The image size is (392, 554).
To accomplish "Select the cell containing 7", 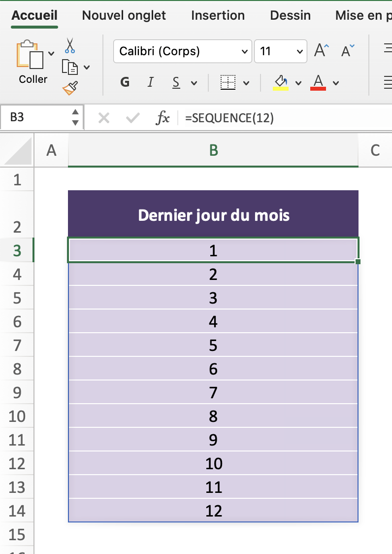I will pyautogui.click(x=213, y=392).
